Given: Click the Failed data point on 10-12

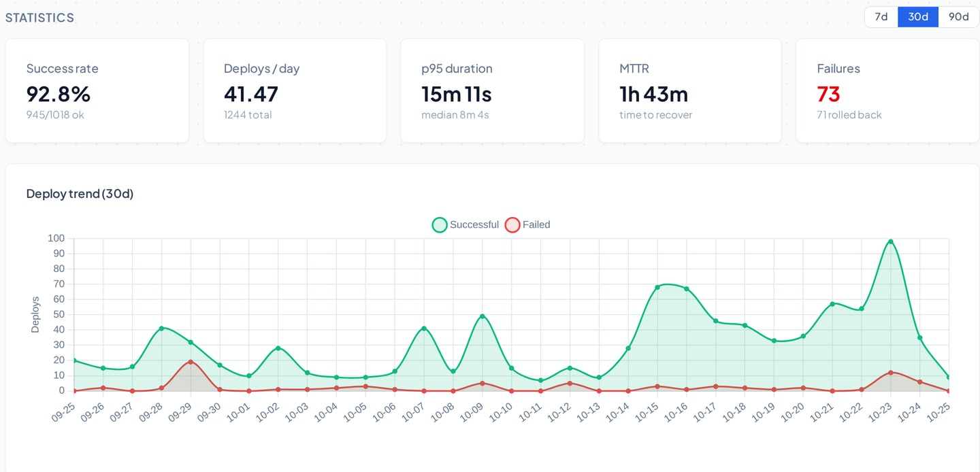Looking at the screenshot, I should pyautogui.click(x=570, y=383).
